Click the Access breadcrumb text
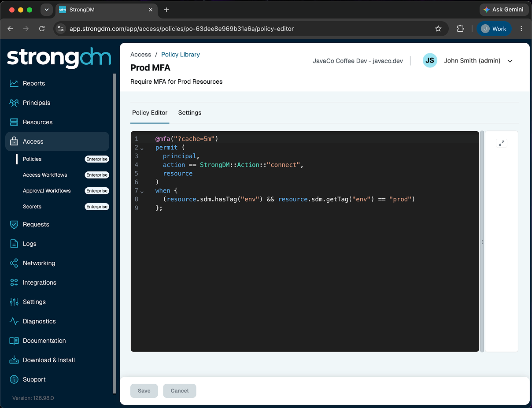Image resolution: width=532 pixels, height=408 pixels. [x=141, y=55]
